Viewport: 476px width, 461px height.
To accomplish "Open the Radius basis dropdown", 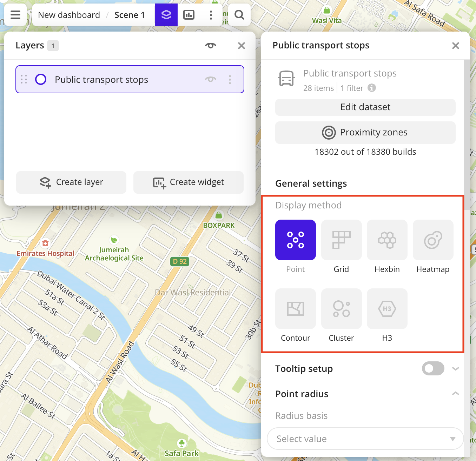I will pyautogui.click(x=365, y=439).
